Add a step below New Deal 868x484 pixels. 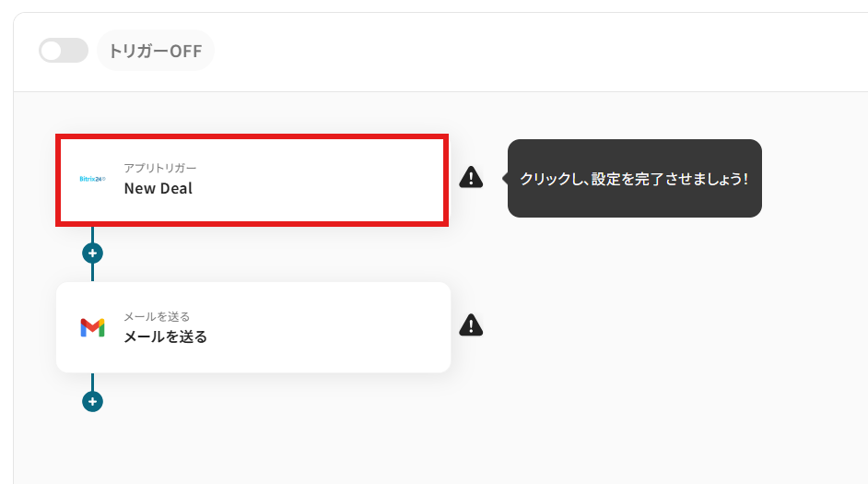(92, 254)
